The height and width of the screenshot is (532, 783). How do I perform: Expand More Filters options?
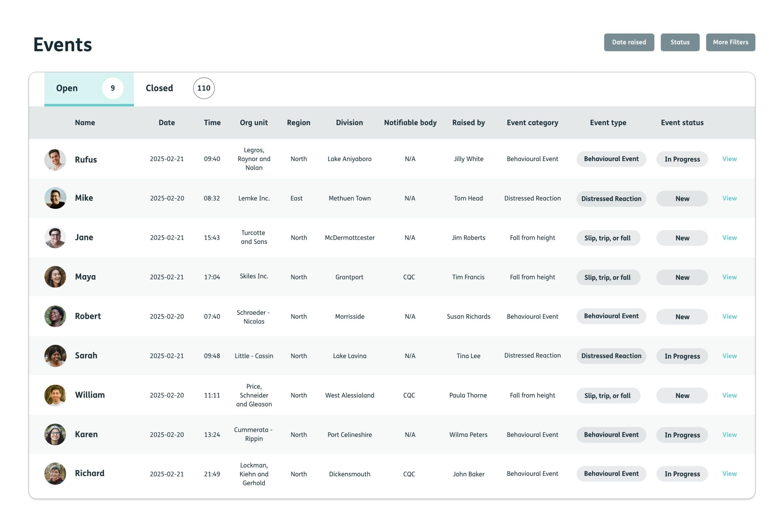point(730,42)
